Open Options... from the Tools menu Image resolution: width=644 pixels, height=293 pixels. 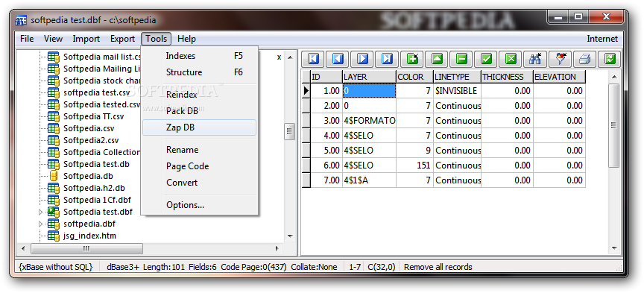199,204
